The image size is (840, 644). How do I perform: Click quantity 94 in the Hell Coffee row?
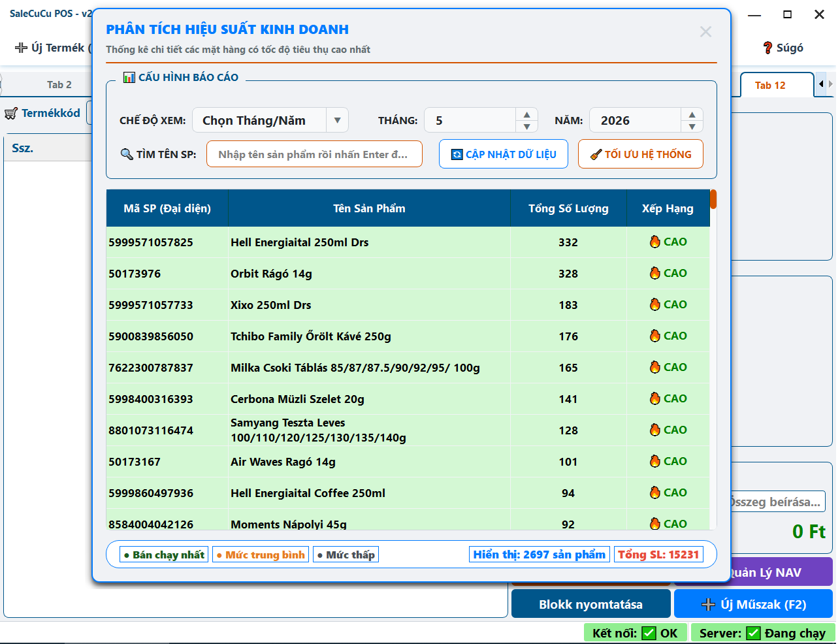coord(568,493)
